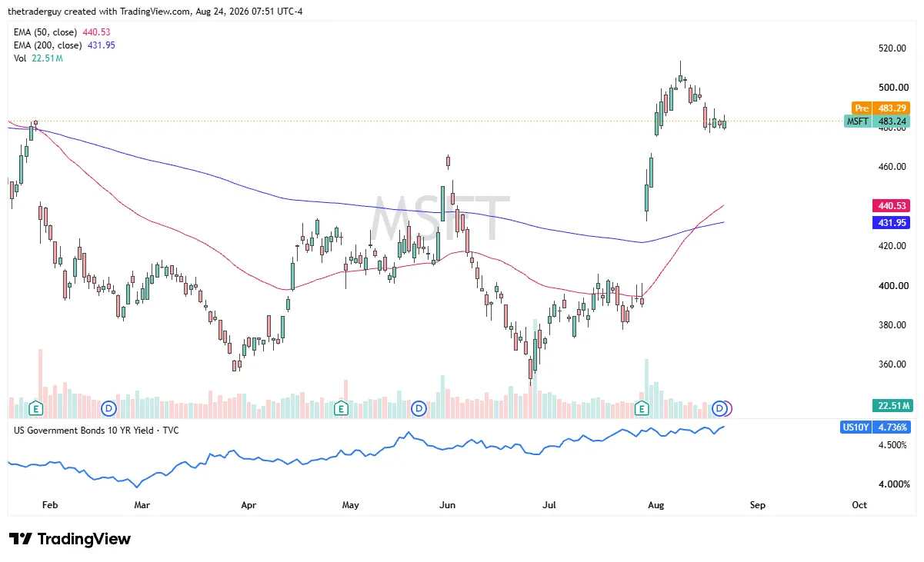Click the 4.500% yield axis value
The image size is (924, 562).
894,445
